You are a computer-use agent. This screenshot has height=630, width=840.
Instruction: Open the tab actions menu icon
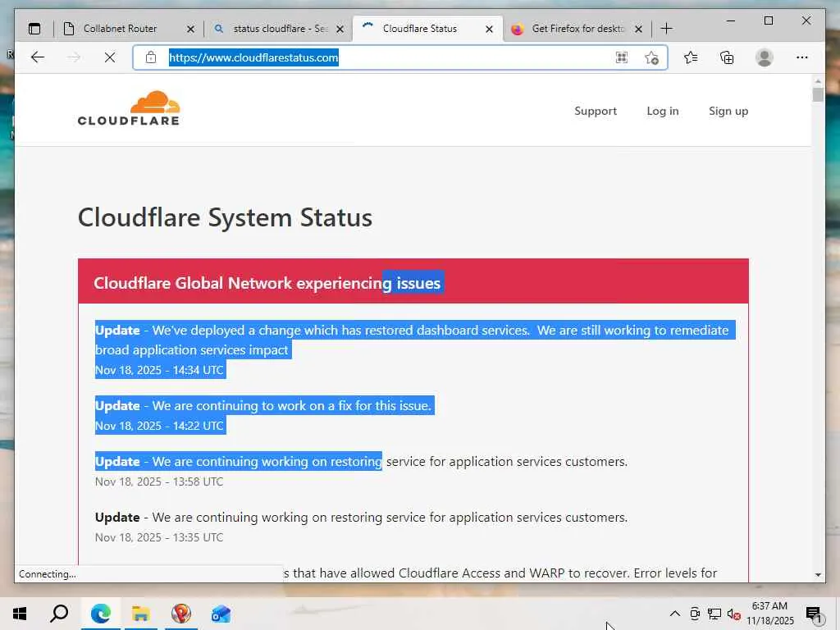point(34,29)
